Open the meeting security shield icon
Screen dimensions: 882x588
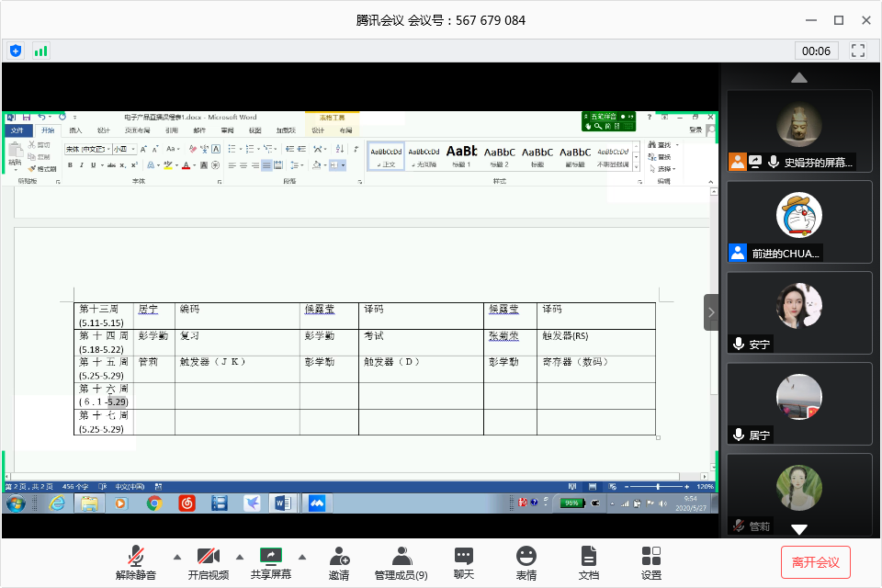click(15, 51)
